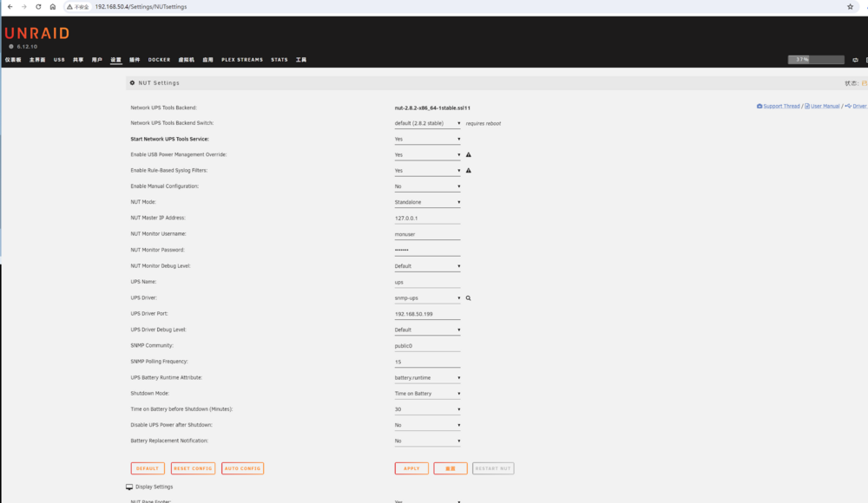This screenshot has height=503, width=868.
Task: Click the SNMP Community field
Action: coord(427,346)
